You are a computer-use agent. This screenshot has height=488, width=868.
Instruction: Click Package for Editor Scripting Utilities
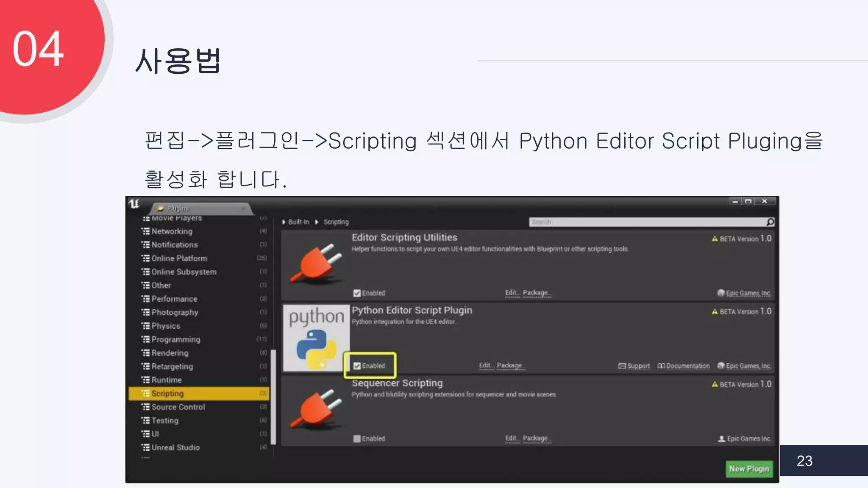(x=537, y=293)
